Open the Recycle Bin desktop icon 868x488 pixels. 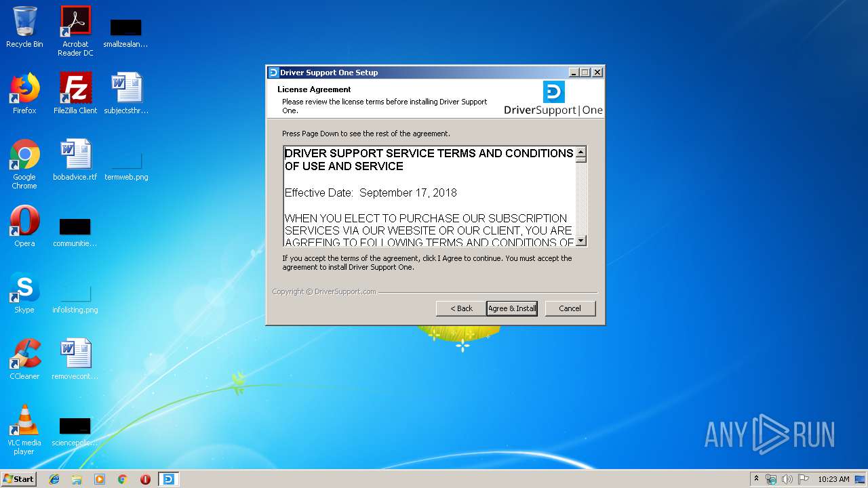(x=24, y=27)
